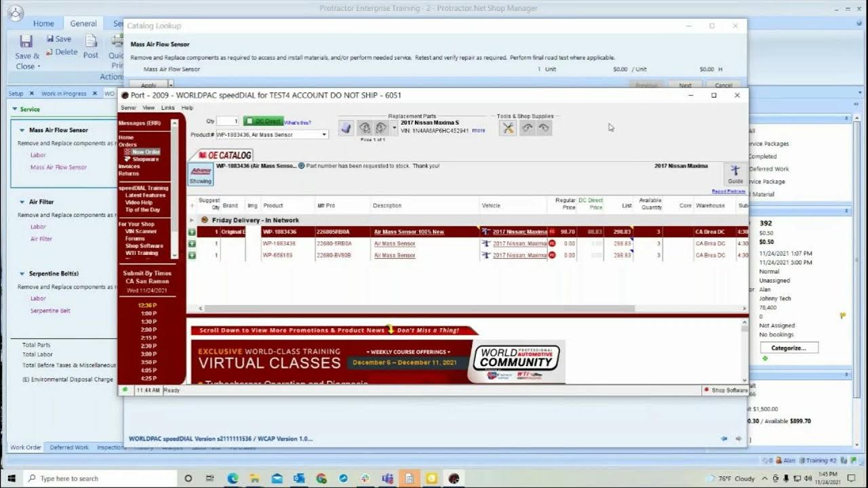Select the OE CATALOG tab

[225, 155]
